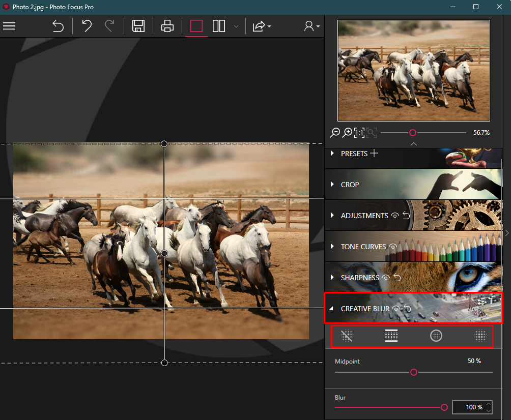Select the linear tilt-shift blur mode

click(391, 336)
